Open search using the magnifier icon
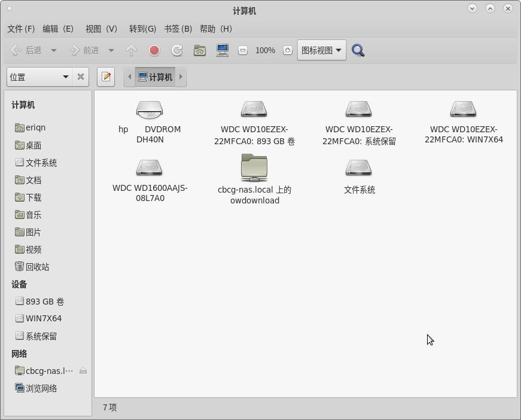This screenshot has height=420, width=521. click(358, 50)
